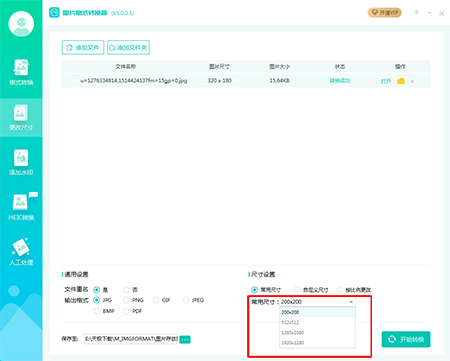Minimize the image converter window

tap(429, 13)
